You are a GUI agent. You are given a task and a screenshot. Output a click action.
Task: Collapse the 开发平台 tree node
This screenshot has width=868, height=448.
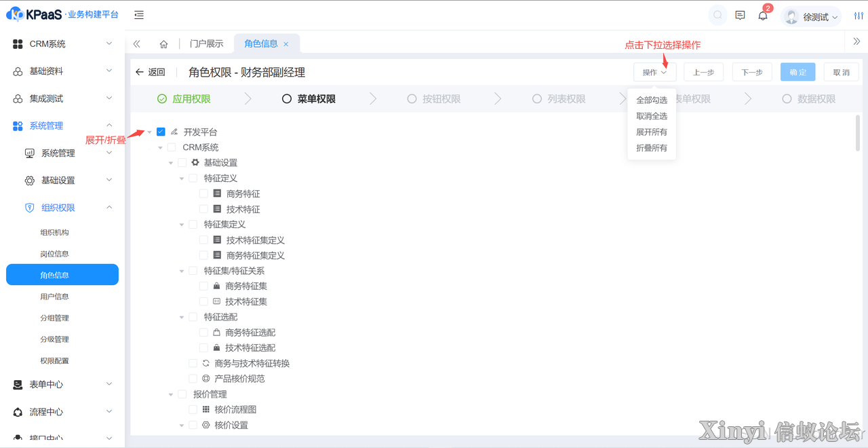[150, 132]
